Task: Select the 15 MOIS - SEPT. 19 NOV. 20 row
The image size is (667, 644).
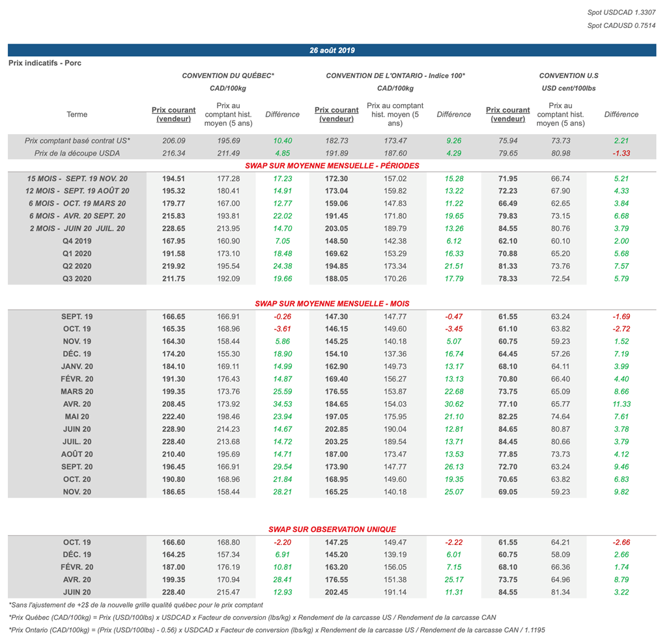Action: (77, 178)
